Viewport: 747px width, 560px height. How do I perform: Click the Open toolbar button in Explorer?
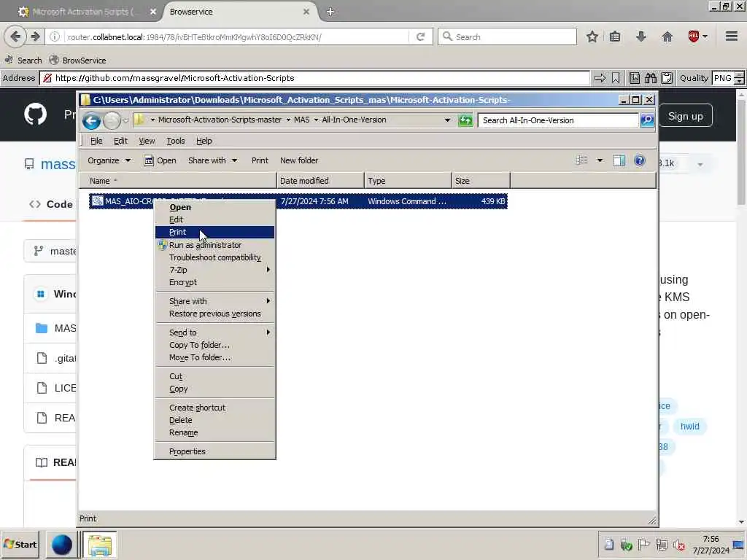pos(160,160)
